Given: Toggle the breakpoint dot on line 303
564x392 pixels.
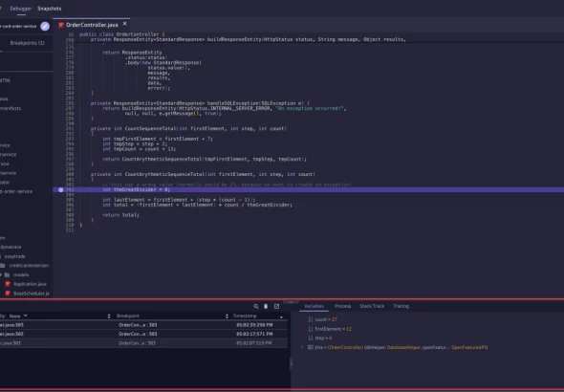Looking at the screenshot, I should [x=61, y=189].
